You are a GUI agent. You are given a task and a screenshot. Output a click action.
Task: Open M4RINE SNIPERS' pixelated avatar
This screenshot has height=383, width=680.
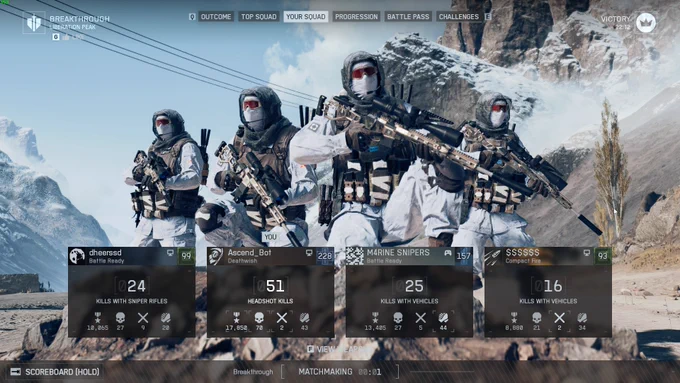point(355,256)
